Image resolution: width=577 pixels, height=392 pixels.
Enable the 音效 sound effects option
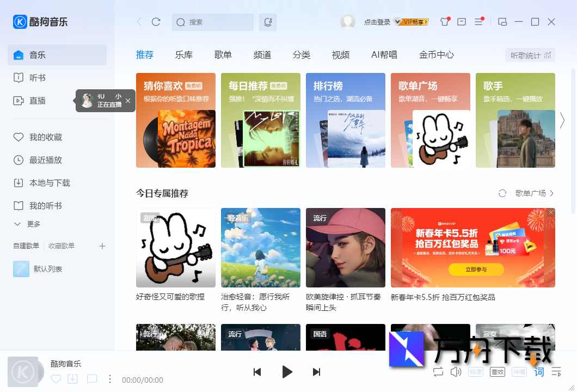[497, 372]
